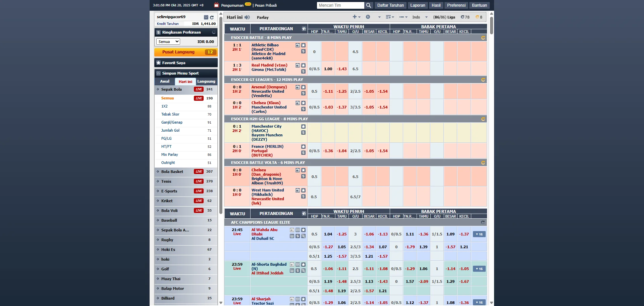
Task: Refresh the selirvipgacor69 account balance
Action: tap(212, 17)
